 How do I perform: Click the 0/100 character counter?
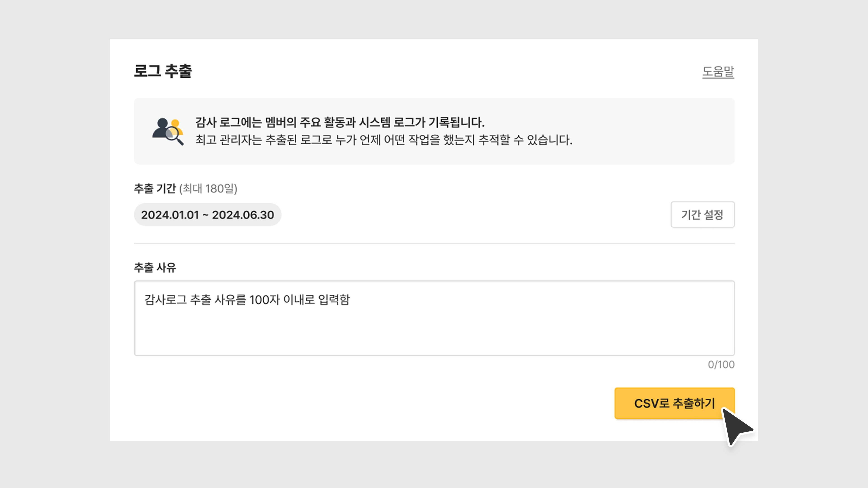(721, 364)
